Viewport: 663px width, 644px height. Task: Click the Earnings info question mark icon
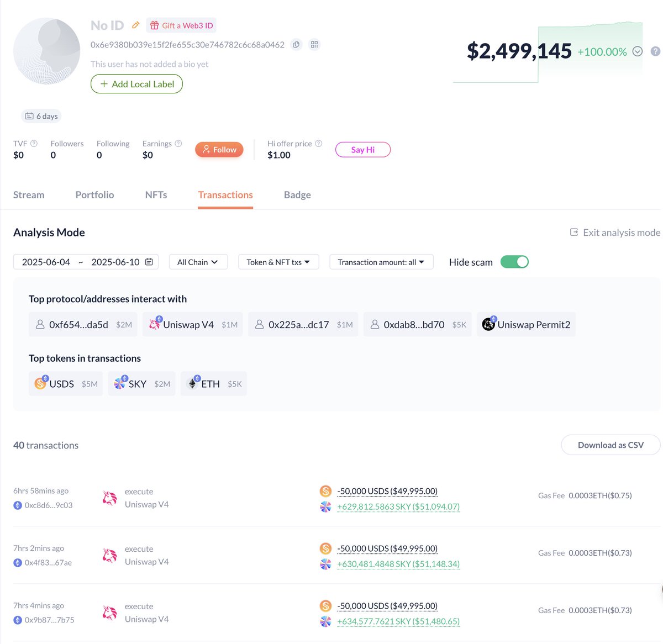[178, 144]
